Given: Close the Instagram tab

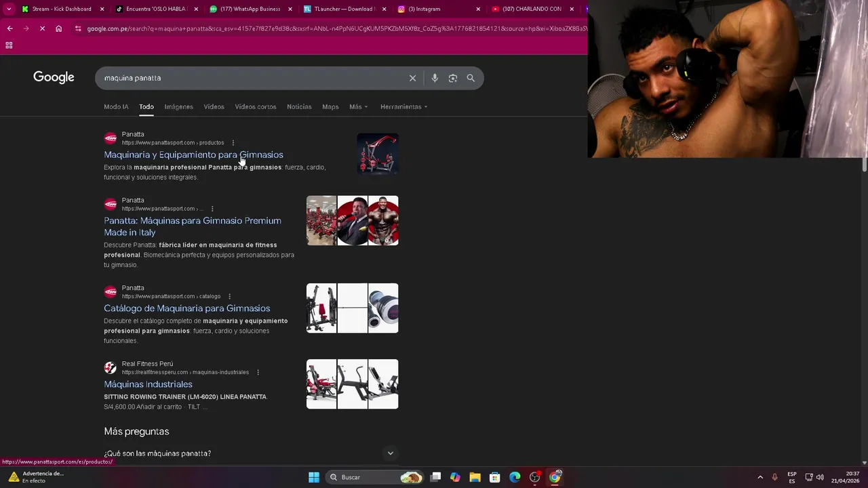Looking at the screenshot, I should pyautogui.click(x=478, y=9).
